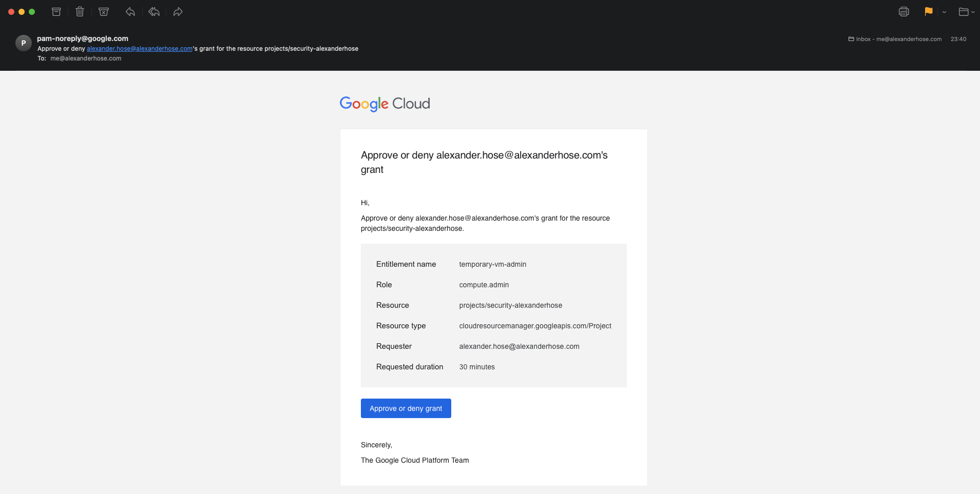Image resolution: width=980 pixels, height=494 pixels.
Task: Open the flag color options chevron
Action: tap(944, 12)
